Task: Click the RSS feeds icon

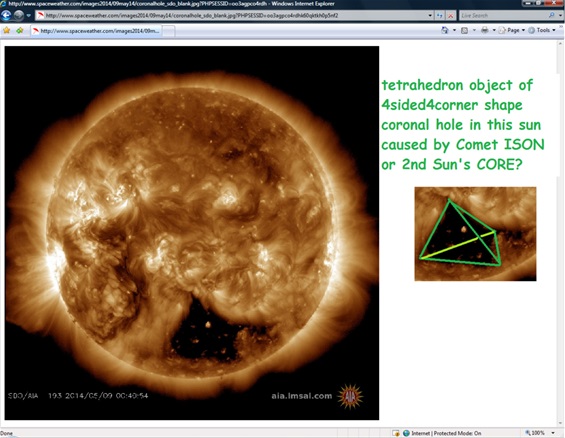Action: pyautogui.click(x=464, y=30)
